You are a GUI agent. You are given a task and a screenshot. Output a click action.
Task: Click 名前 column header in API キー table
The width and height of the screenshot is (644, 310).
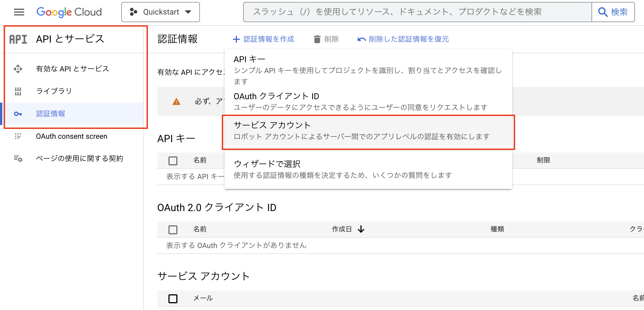coord(200,160)
